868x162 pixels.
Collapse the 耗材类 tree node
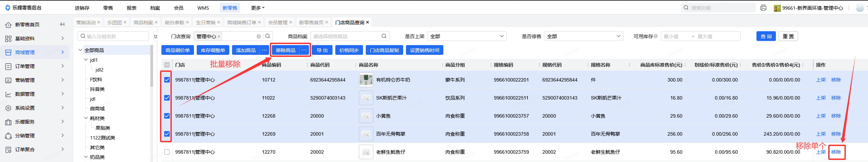[x=86, y=118]
